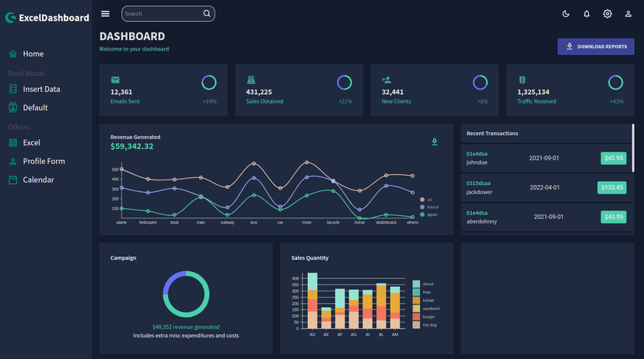Image resolution: width=644 pixels, height=359 pixels.
Task: Click transaction ID 01e4dsa above johndoe
Action: (477, 154)
